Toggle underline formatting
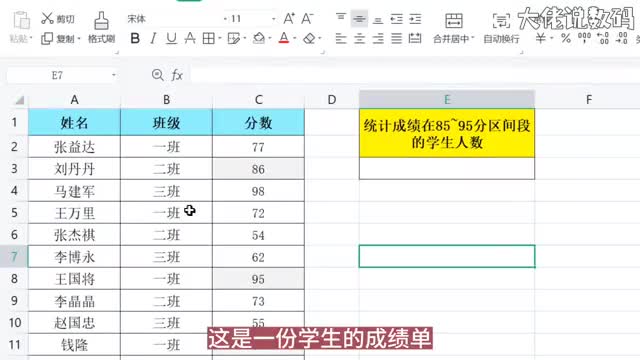This screenshot has width=640, height=360. point(171,39)
